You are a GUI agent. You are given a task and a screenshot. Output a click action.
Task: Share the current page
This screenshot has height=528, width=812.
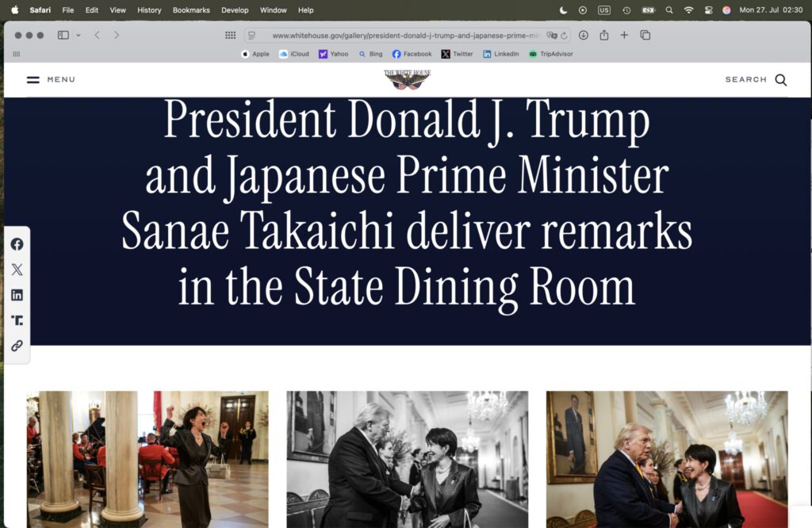[x=603, y=35]
